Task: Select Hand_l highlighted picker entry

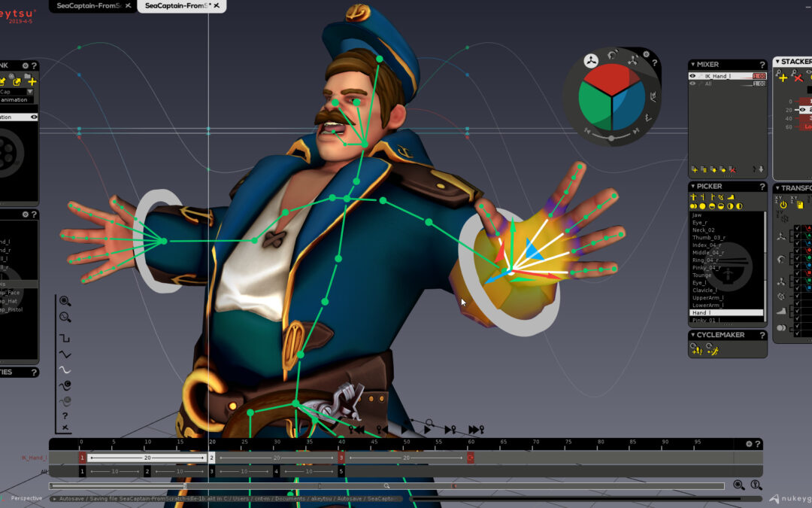Action: tap(726, 312)
